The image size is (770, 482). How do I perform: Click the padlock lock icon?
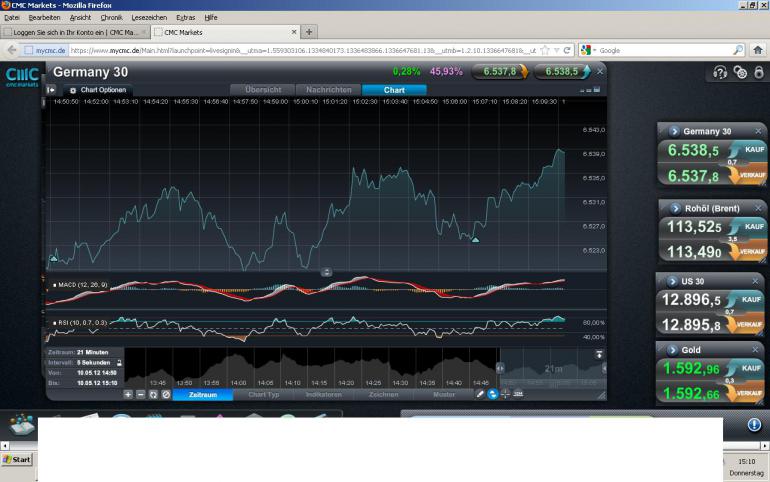pyautogui.click(x=759, y=73)
